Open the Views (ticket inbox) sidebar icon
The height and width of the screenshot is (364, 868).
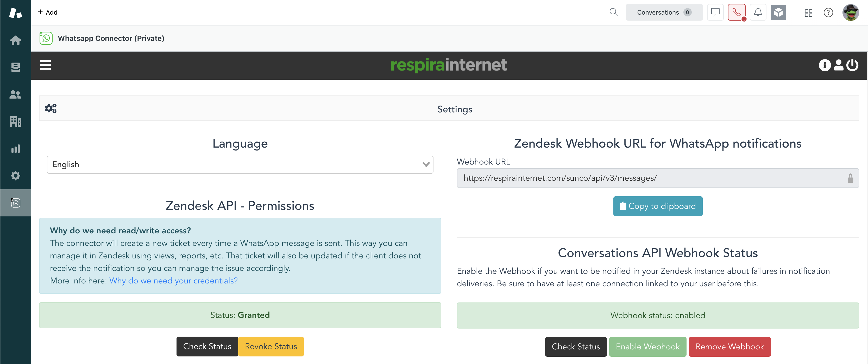pyautogui.click(x=16, y=67)
